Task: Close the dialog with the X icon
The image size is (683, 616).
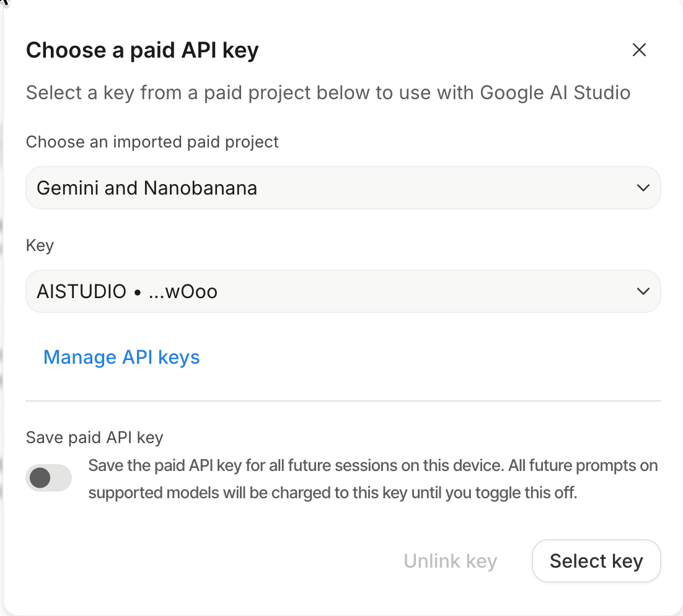Action: point(639,50)
